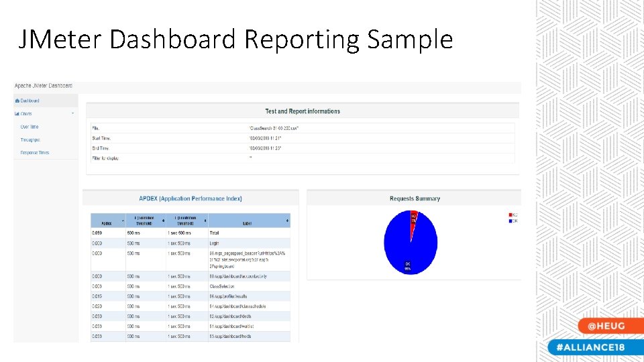The width and height of the screenshot is (644, 362).
Task: Click the Apache JMeter Dashboard title link
Action: coord(44,86)
